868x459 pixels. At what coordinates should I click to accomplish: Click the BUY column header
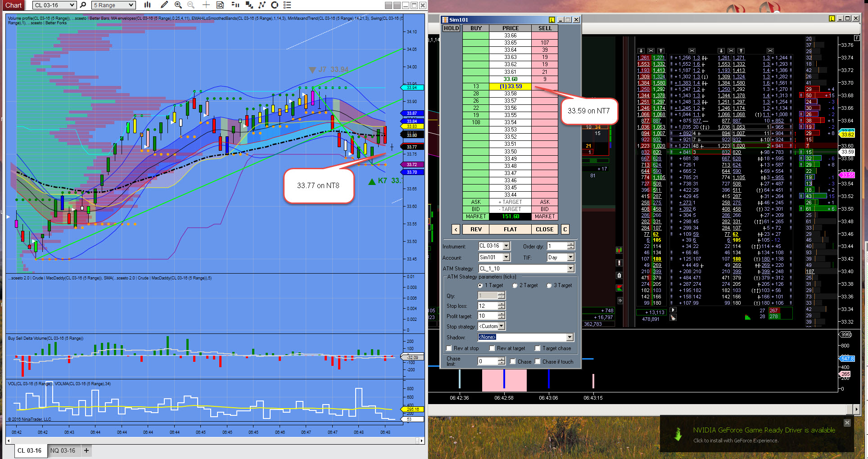tap(476, 28)
